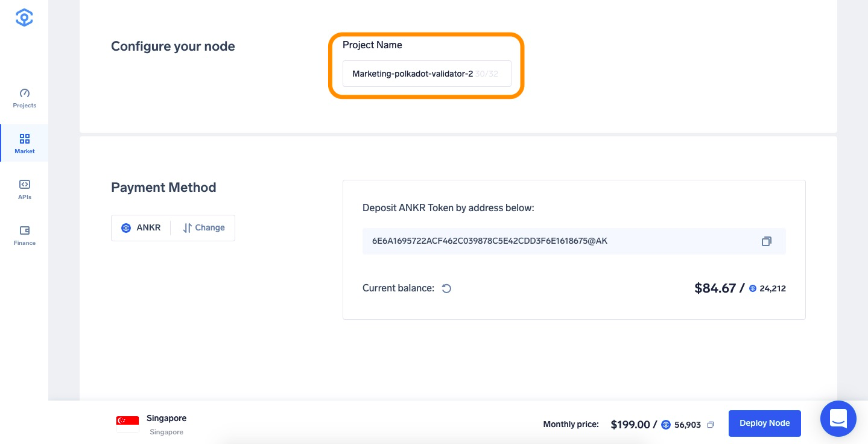
Task: Click the Deposit ANKR Token instruction text
Action: coord(449,208)
